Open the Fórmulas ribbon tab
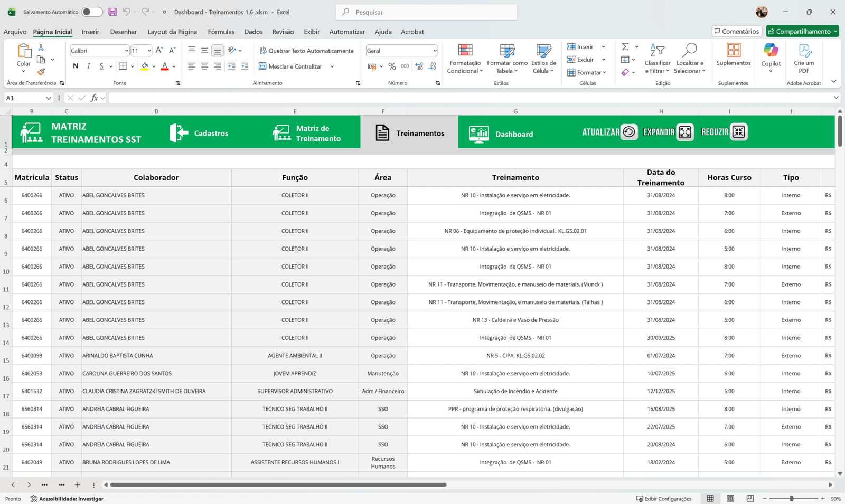The height and width of the screenshot is (504, 845). (221, 32)
